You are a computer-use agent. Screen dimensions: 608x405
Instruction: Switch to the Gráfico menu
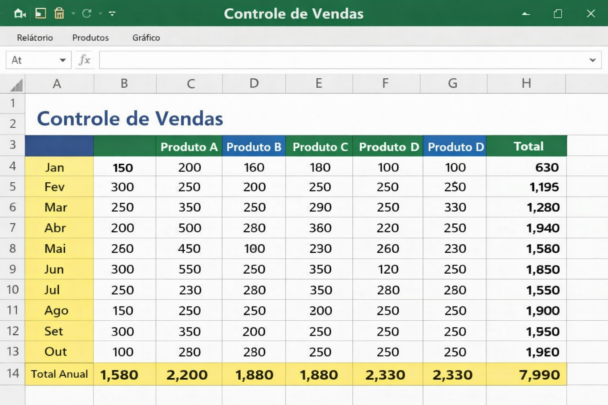click(x=146, y=37)
